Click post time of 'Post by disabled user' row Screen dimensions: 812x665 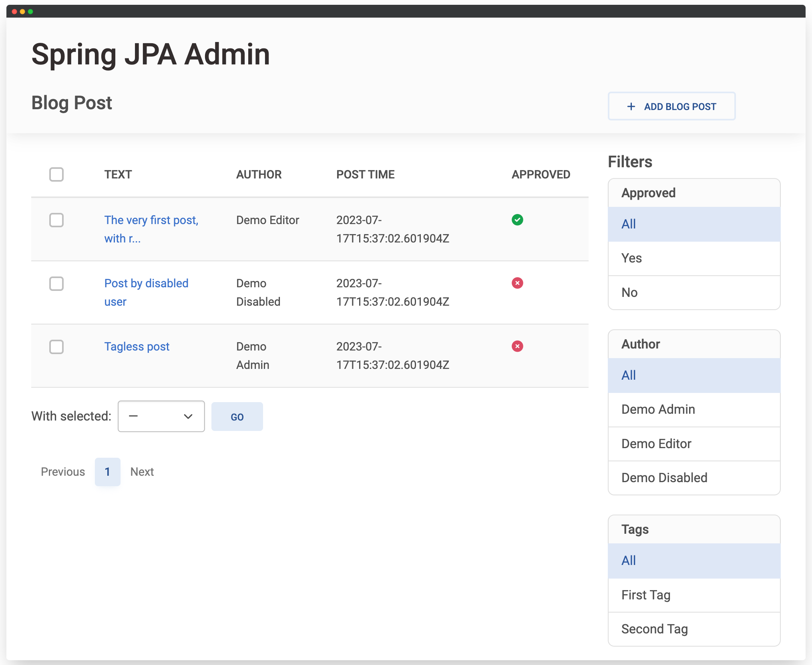(x=393, y=292)
